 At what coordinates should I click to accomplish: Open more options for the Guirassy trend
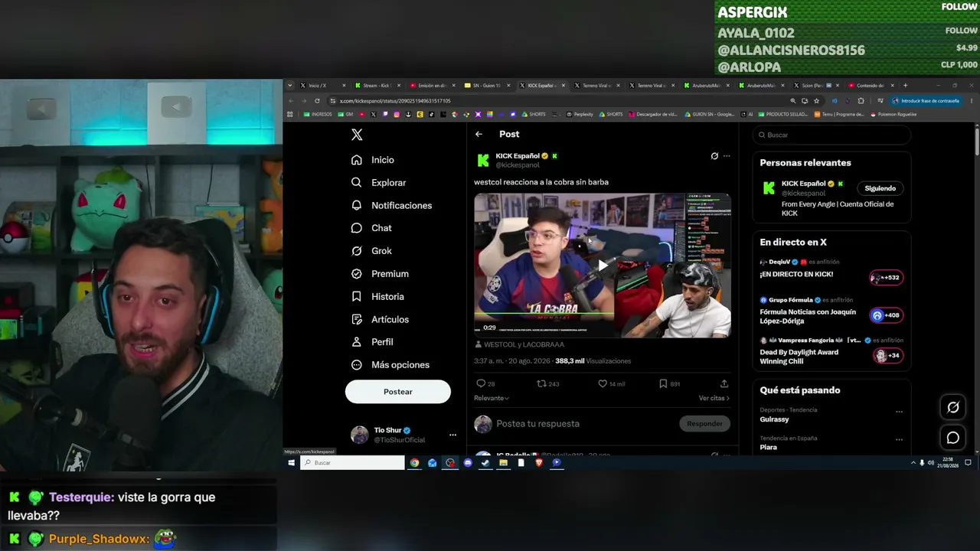tap(899, 411)
